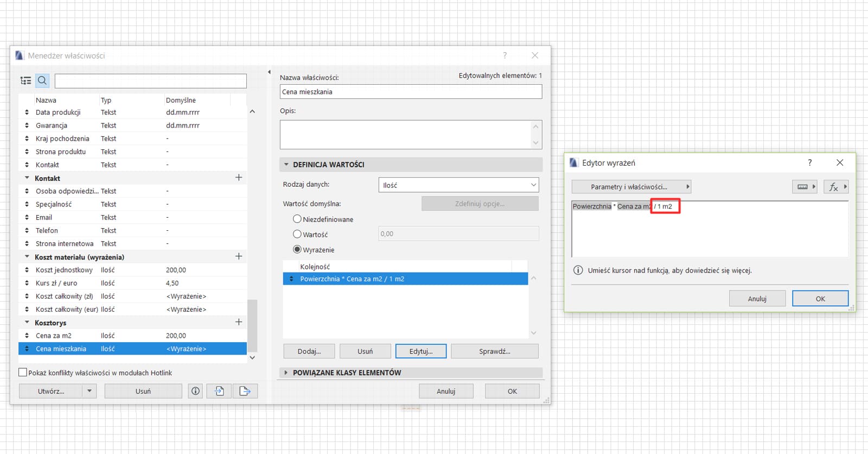Open Rodzaj danych dropdown
Viewport: 868px width, 454px height.
click(x=458, y=185)
